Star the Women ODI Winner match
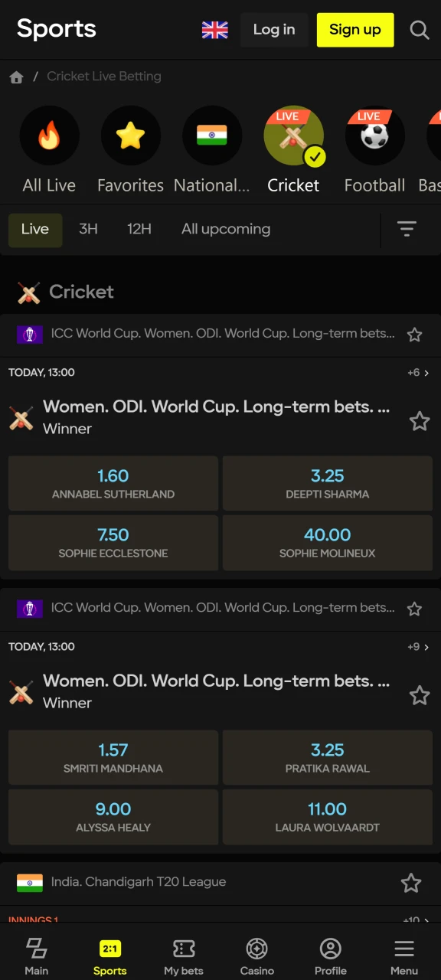This screenshot has width=441, height=980. click(x=420, y=421)
